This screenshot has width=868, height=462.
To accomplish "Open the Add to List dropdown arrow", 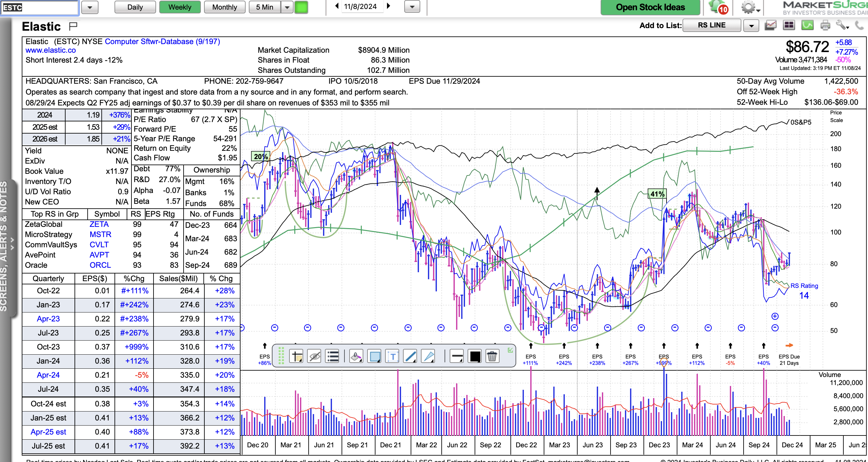I will tap(751, 26).
